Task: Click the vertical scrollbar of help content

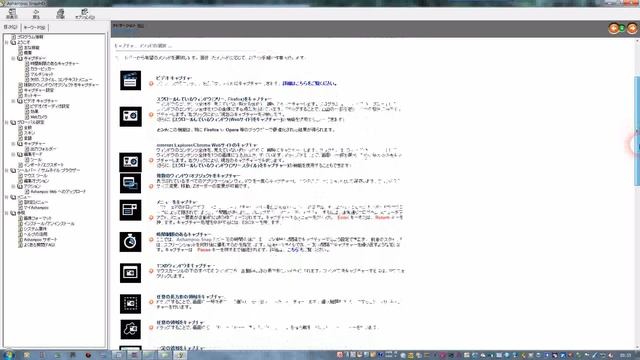Action: (x=637, y=131)
